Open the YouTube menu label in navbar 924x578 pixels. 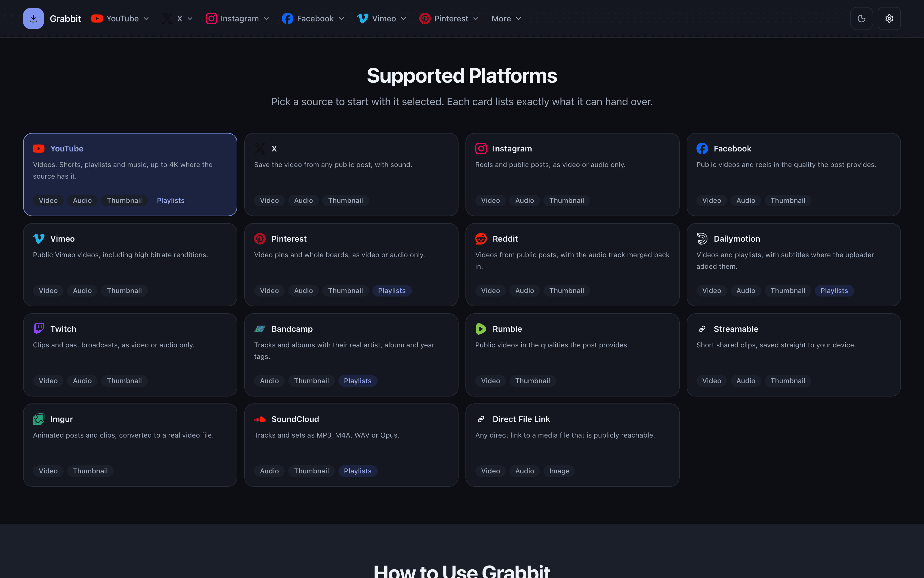coord(122,18)
